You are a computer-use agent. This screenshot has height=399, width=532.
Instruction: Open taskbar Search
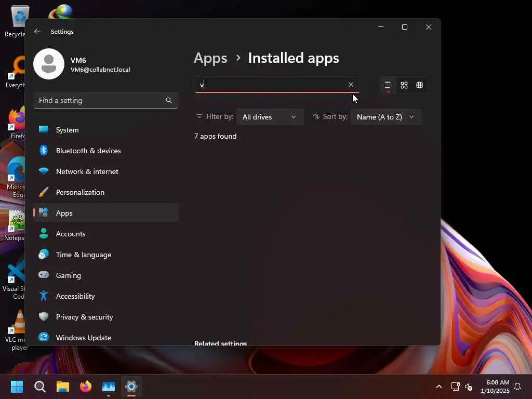pyautogui.click(x=39, y=387)
